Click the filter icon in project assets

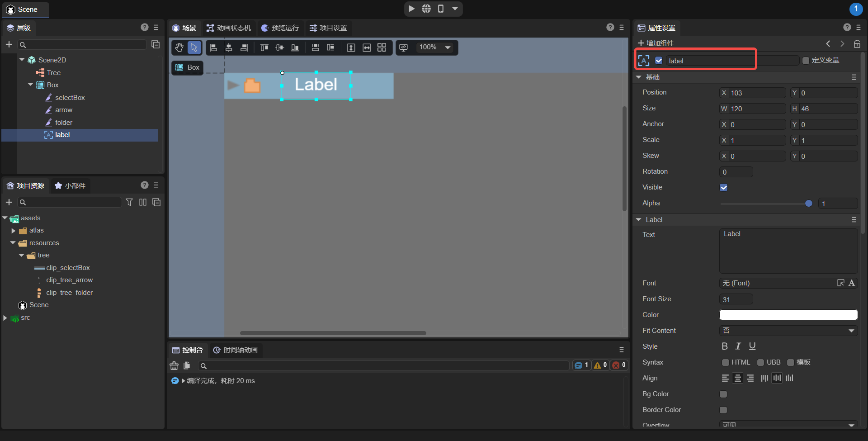(129, 202)
